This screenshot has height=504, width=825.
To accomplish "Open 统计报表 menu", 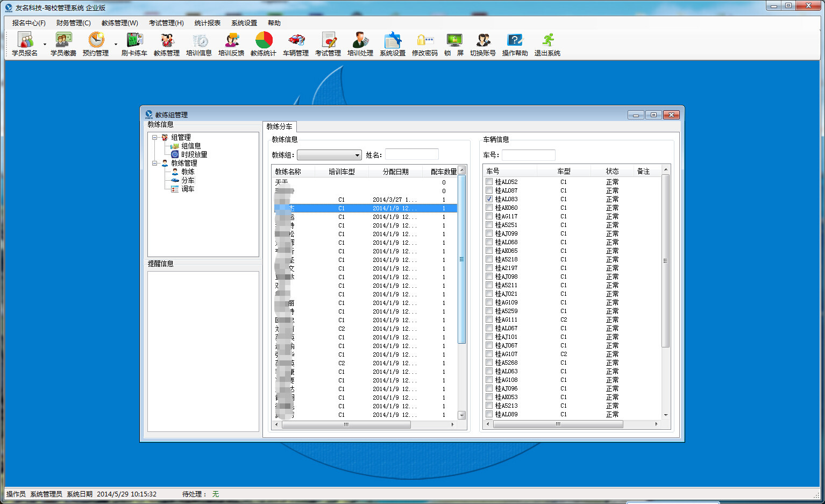I will [x=208, y=23].
